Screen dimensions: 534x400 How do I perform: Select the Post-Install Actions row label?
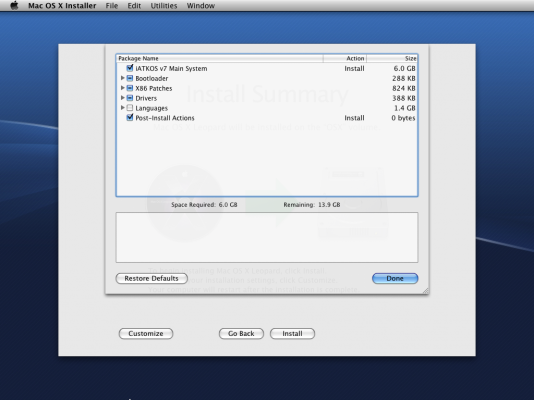(x=165, y=118)
